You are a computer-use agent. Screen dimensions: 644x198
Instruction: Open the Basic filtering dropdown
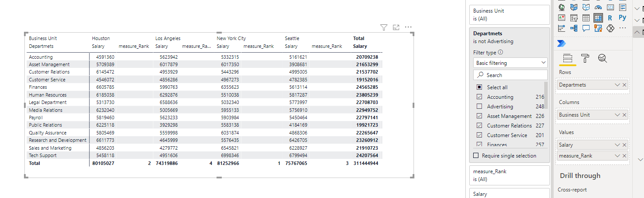coord(510,63)
